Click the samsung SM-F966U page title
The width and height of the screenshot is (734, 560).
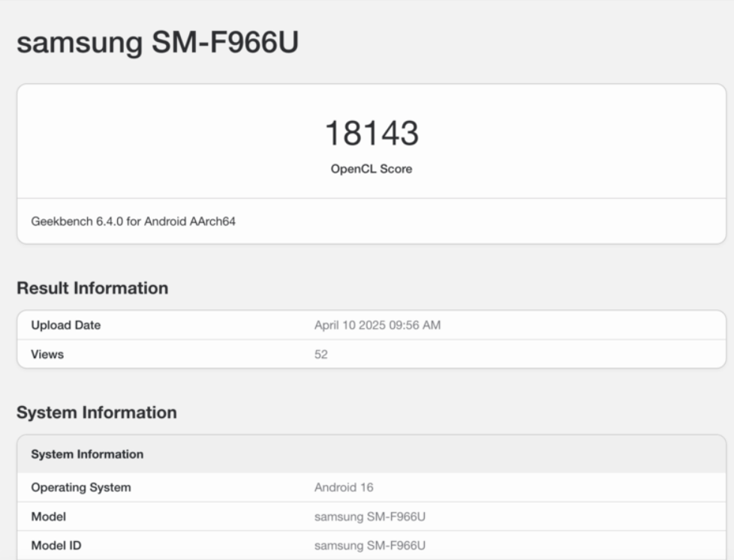click(158, 42)
